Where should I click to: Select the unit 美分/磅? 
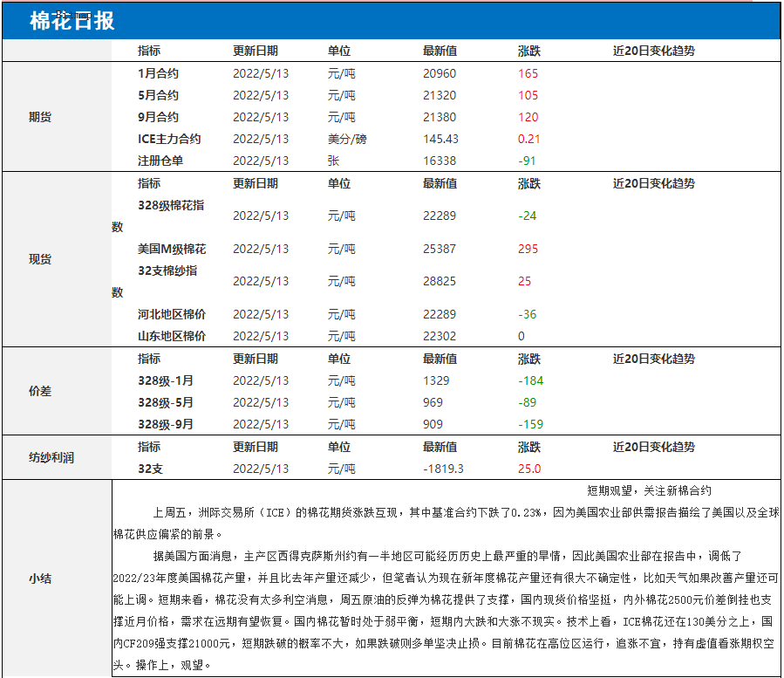[x=347, y=139]
